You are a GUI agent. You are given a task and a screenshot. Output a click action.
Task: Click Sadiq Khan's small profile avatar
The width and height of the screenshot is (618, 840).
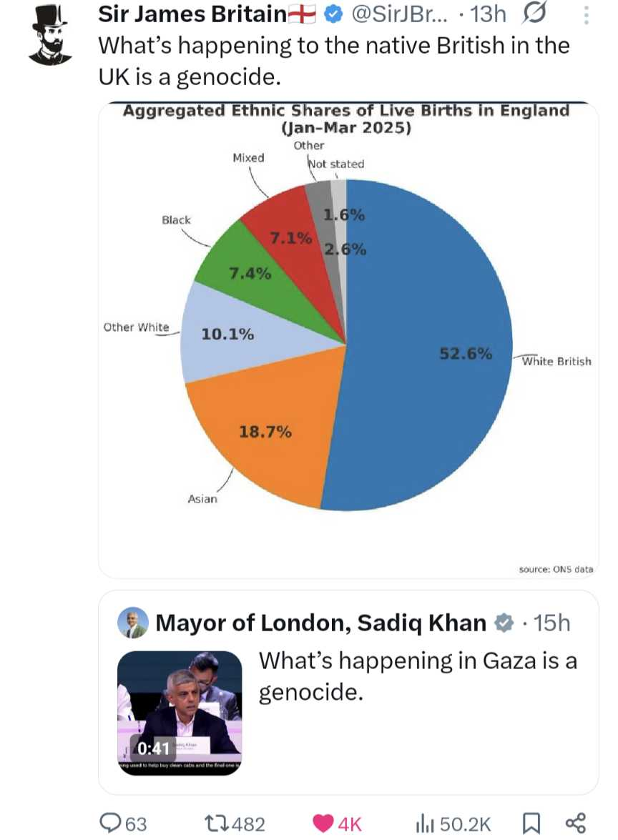(x=132, y=623)
